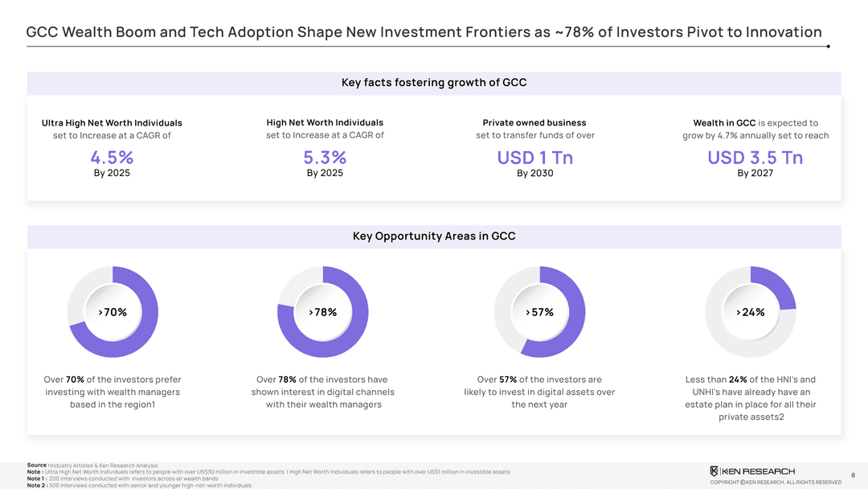Click the USD 3.5 Tn value
Screen dimensions: 868x489
(x=755, y=158)
